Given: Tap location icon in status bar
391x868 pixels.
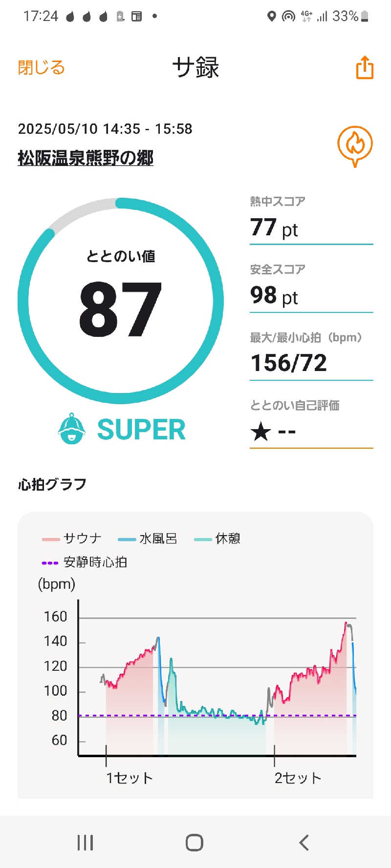Looking at the screenshot, I should point(272,17).
